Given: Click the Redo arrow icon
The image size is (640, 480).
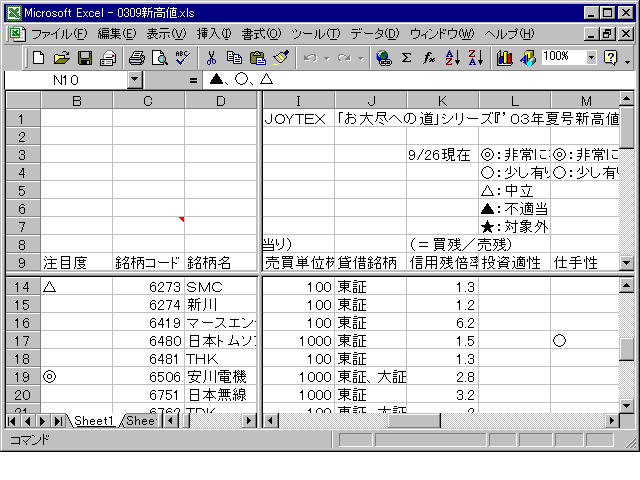Looking at the screenshot, I should (x=344, y=58).
